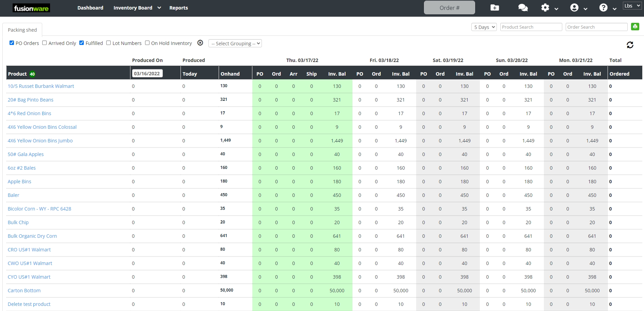Click the settings gear icon
This screenshot has height=311, width=644.
[x=545, y=7]
